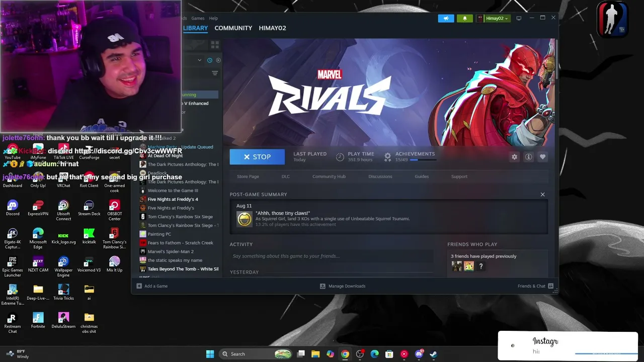Open the Games menu in Steam
644x362 pixels.
(198, 18)
